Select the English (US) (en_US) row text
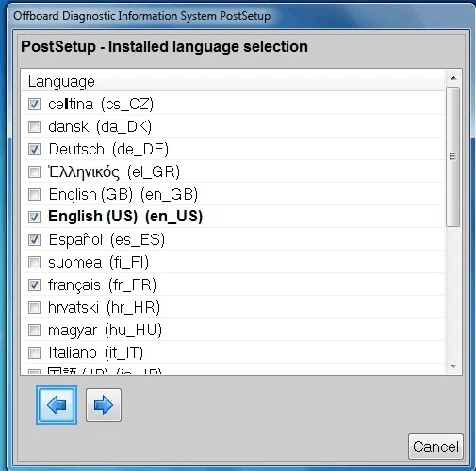This screenshot has height=471, width=476. click(x=125, y=217)
